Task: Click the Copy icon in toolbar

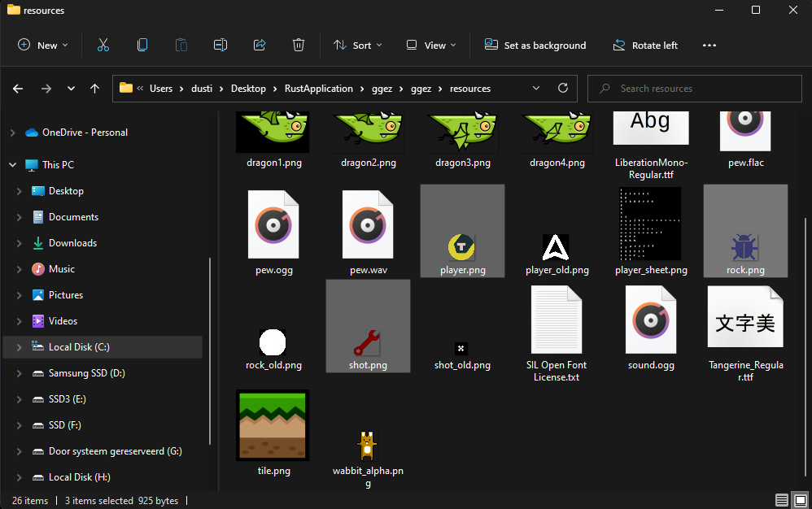Action: coord(142,46)
